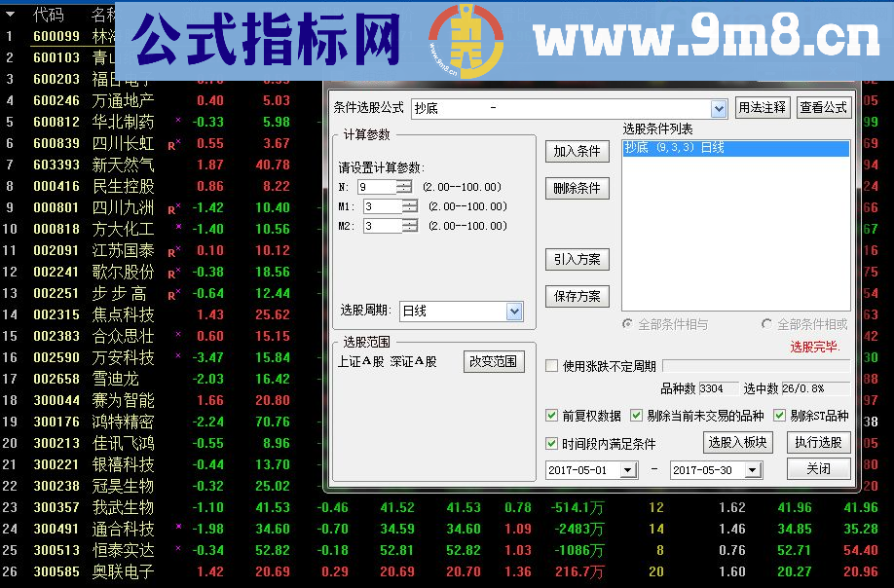Click the R marker beside 江苏国泰
Screen dimensions: 894x588
point(171,253)
